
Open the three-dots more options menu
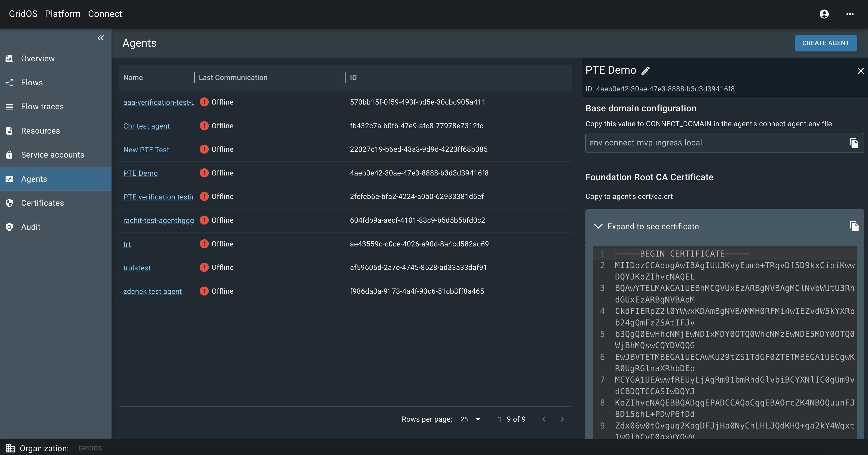[x=850, y=14]
